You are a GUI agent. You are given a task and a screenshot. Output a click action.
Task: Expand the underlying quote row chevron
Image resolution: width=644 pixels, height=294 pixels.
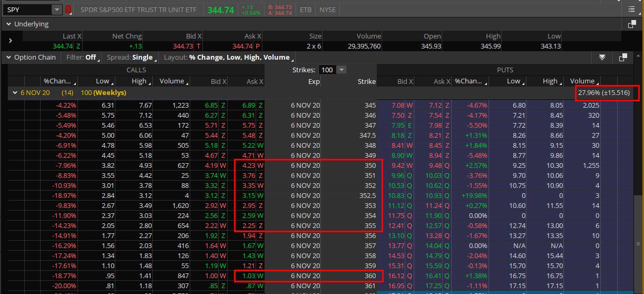(11, 40)
